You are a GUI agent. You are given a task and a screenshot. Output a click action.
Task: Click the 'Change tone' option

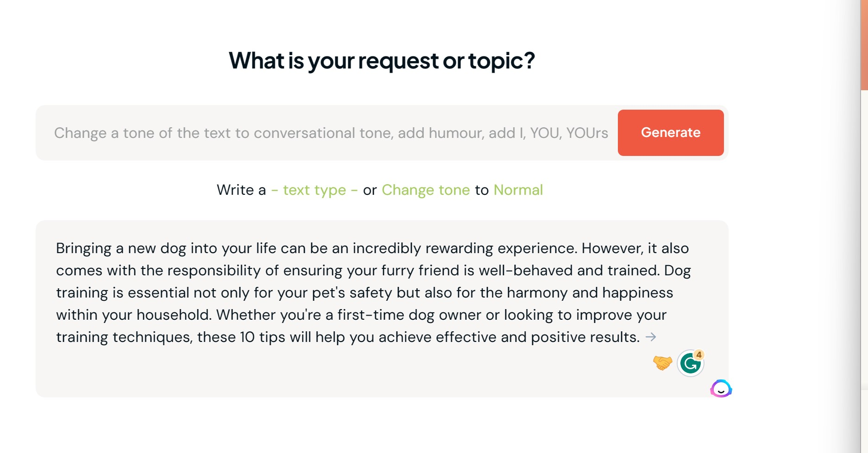coord(426,190)
